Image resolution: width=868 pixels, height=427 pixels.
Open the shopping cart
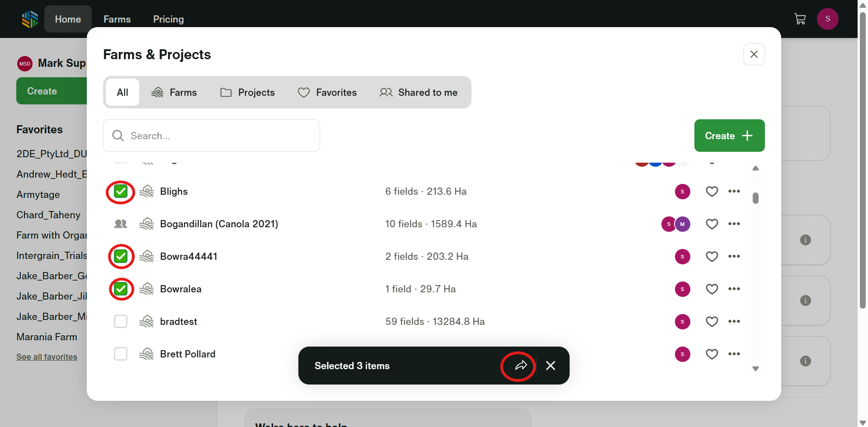[800, 19]
